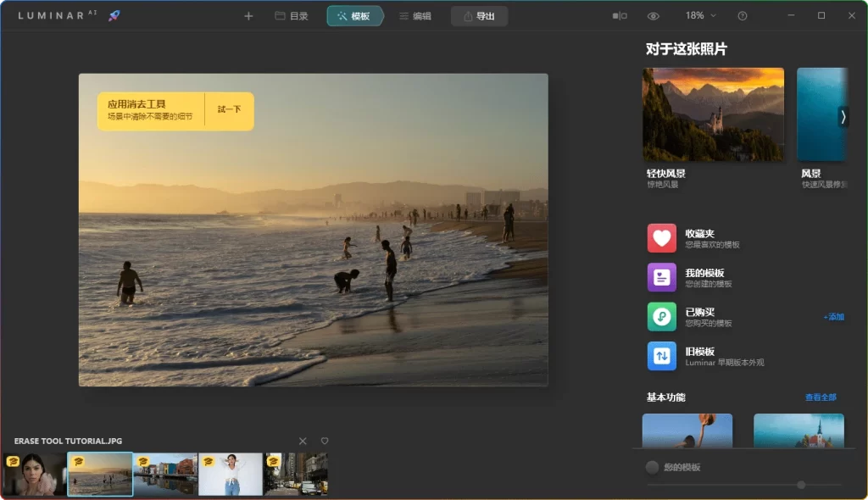Open the 18% zoom level dropdown
The image size is (868, 500).
[697, 14]
